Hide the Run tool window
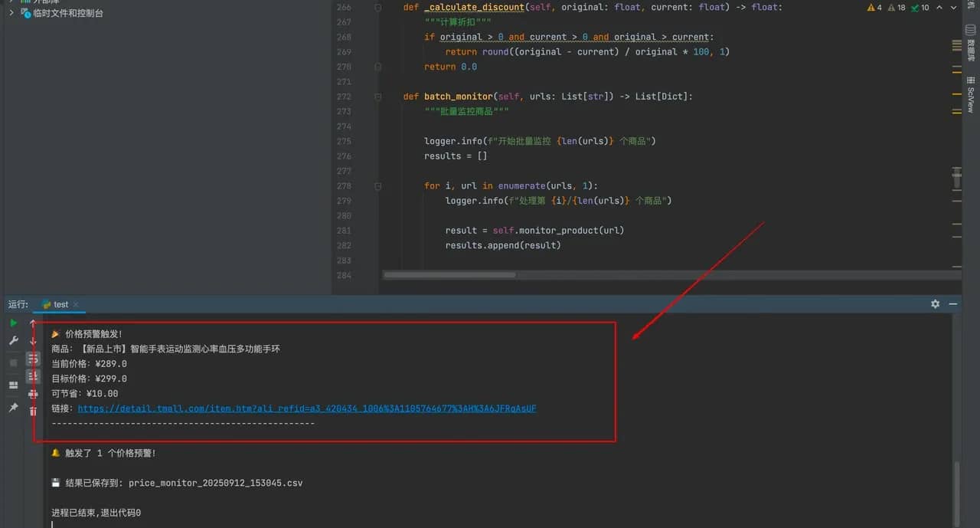Screen dimensions: 980x528 tap(953, 304)
